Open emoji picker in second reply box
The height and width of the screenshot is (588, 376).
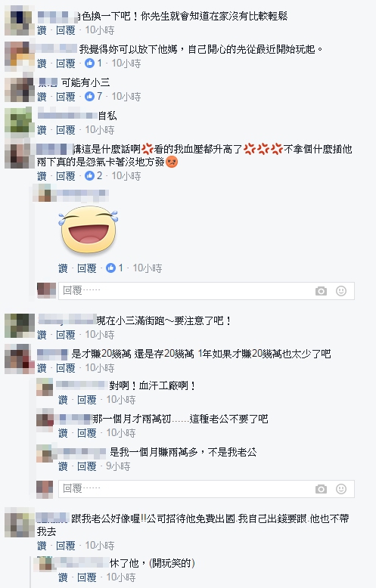point(341,489)
